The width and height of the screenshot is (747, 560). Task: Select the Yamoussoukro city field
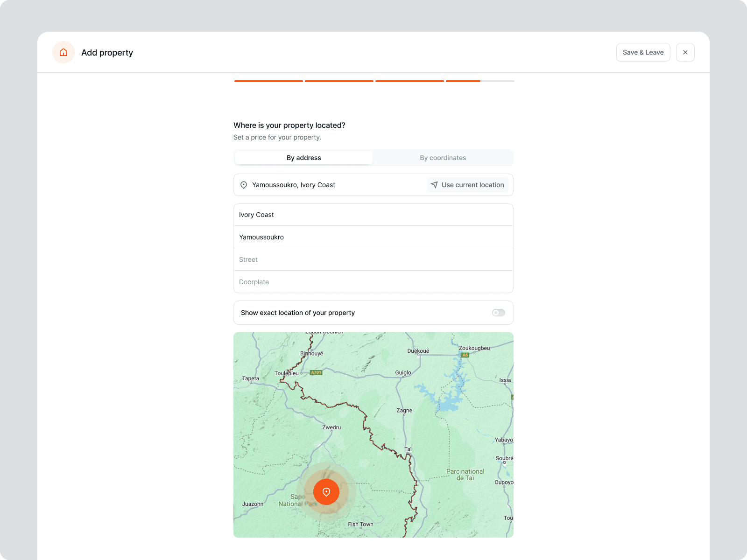click(x=373, y=237)
